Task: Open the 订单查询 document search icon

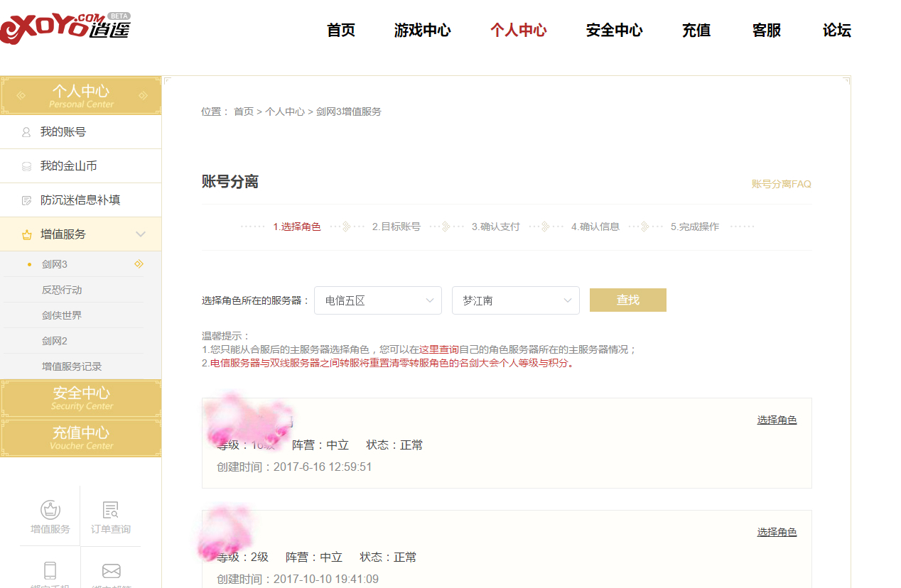Action: coord(111,510)
